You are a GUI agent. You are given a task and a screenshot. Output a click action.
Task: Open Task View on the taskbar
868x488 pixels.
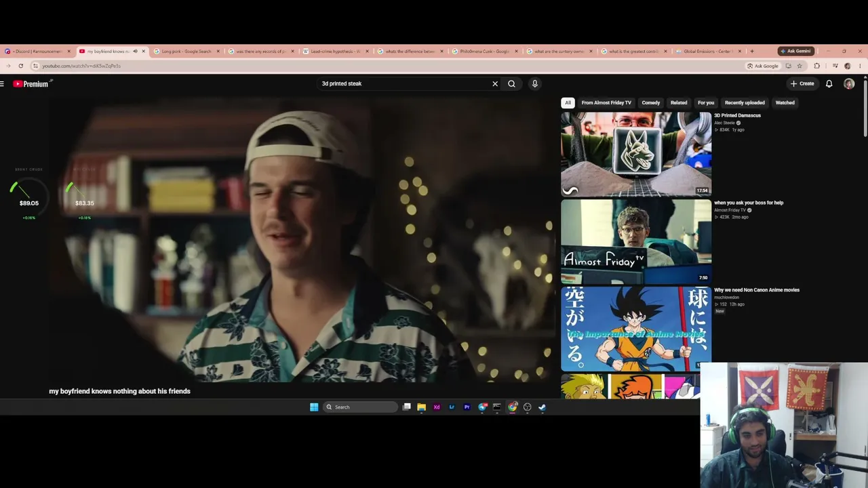407,407
